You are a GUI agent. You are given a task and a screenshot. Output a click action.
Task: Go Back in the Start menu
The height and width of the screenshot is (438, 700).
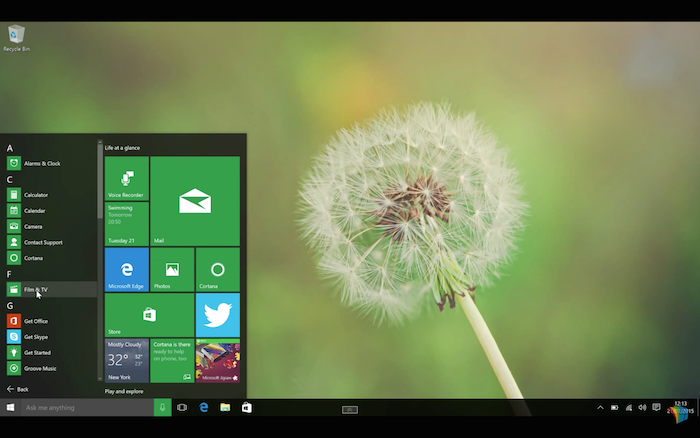click(18, 389)
